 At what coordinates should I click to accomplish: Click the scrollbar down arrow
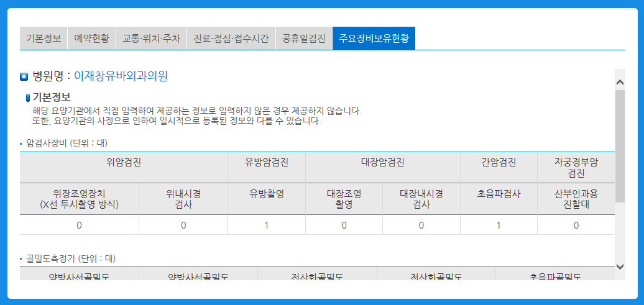click(x=620, y=266)
